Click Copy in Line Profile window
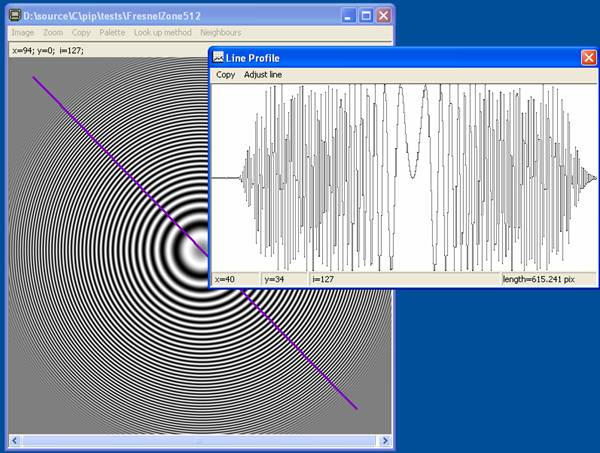Image resolution: width=600 pixels, height=453 pixels. pos(225,75)
